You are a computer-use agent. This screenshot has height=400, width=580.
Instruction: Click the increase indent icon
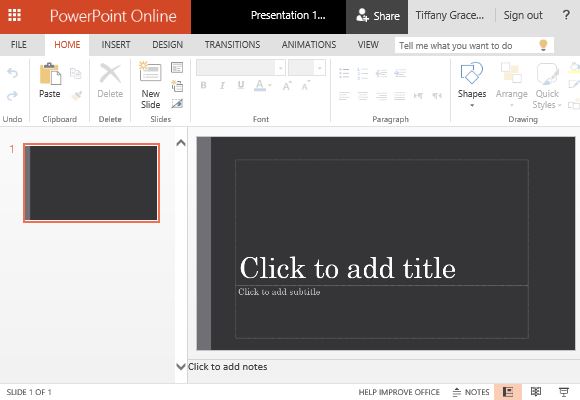400,73
